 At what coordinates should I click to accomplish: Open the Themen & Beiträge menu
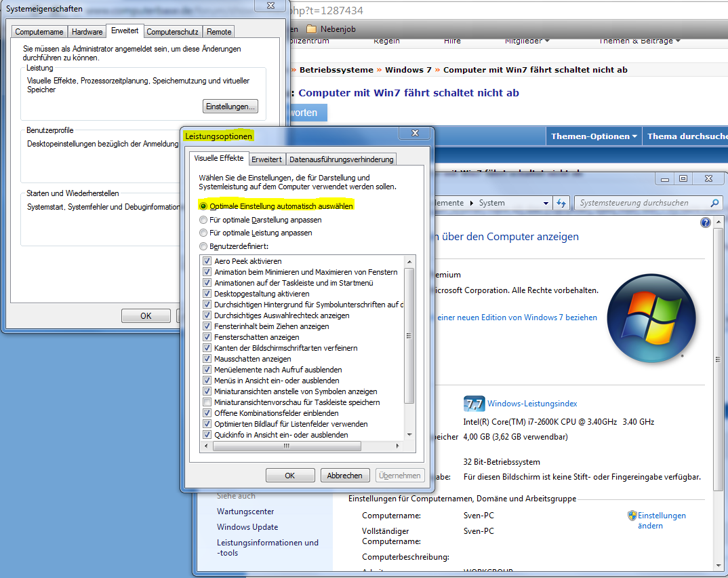pos(639,41)
